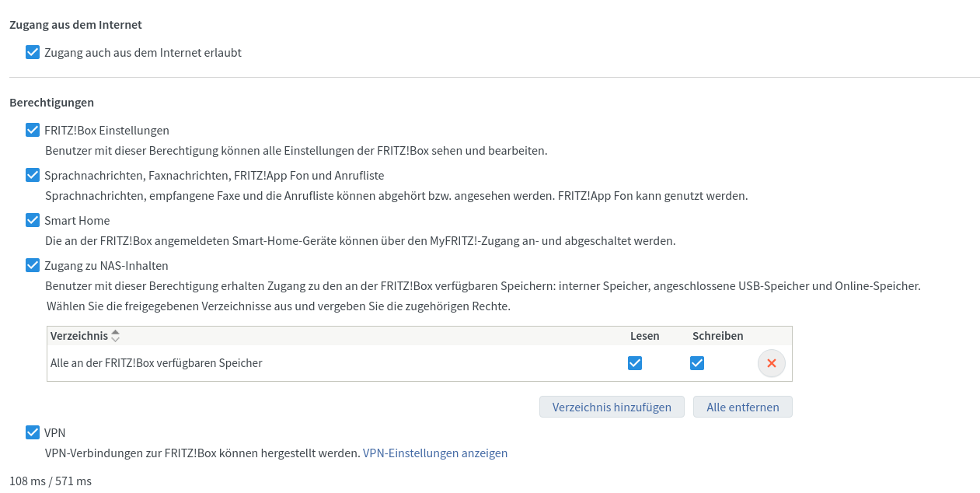Click Verzeichnis hinzufügen button
This screenshot has height=493, width=980.
pyautogui.click(x=612, y=407)
